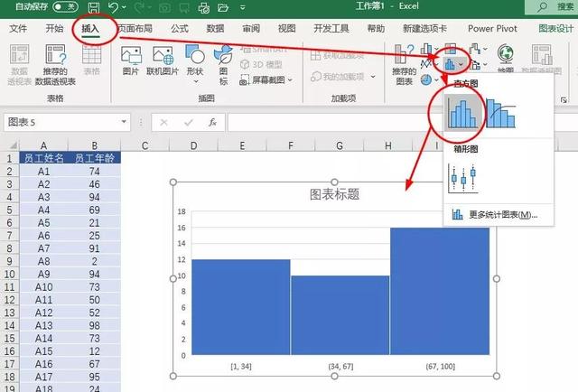Choose the Histogram (直方图) chart thumbnail
578x392 pixels.
coord(463,113)
